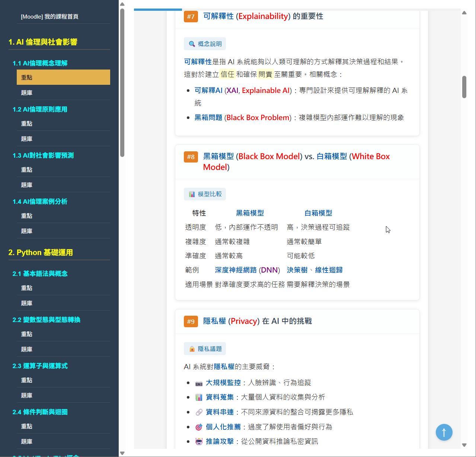
Task: Open 題庫 under 2.4 條件判斷與迴圈
Action: tap(63, 441)
